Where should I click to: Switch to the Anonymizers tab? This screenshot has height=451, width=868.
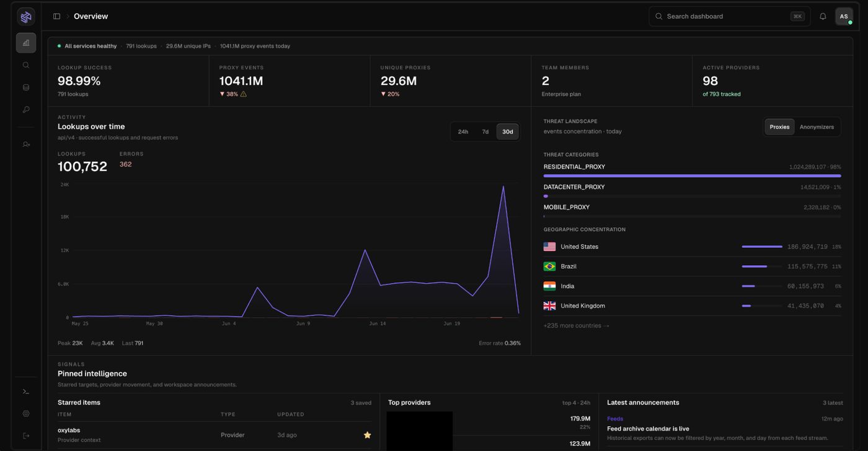tap(817, 127)
